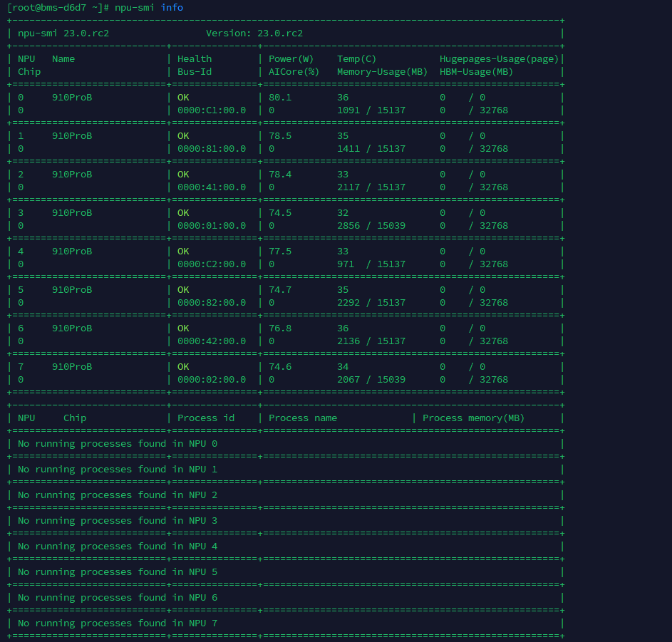Select power value 78.5
672x642 pixels.
pyautogui.click(x=280, y=136)
